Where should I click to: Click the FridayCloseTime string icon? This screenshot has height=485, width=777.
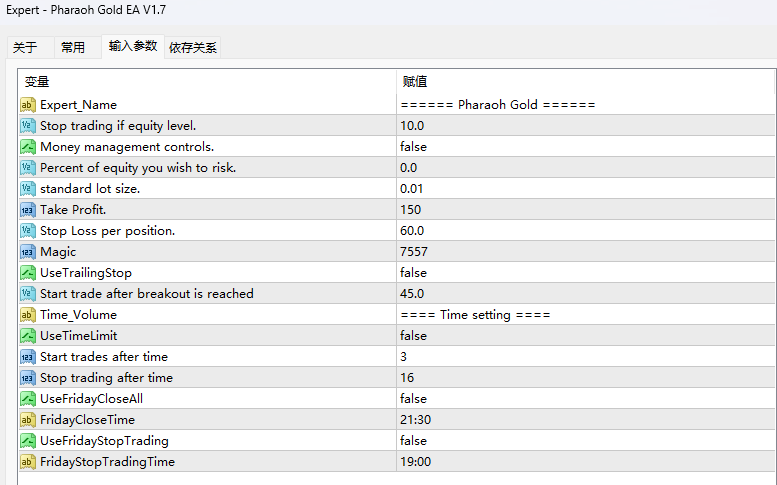click(28, 420)
